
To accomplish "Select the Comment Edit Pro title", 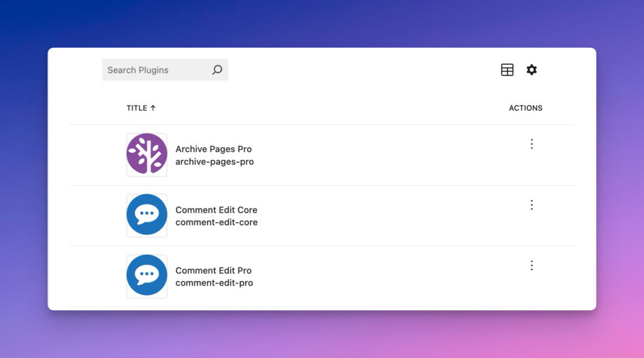I will tap(214, 271).
